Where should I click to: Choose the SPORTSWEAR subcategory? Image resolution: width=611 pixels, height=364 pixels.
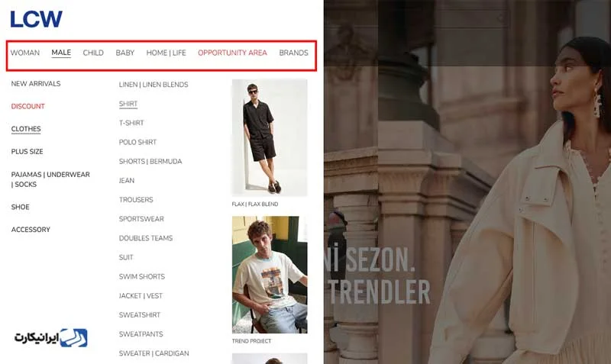coord(141,219)
